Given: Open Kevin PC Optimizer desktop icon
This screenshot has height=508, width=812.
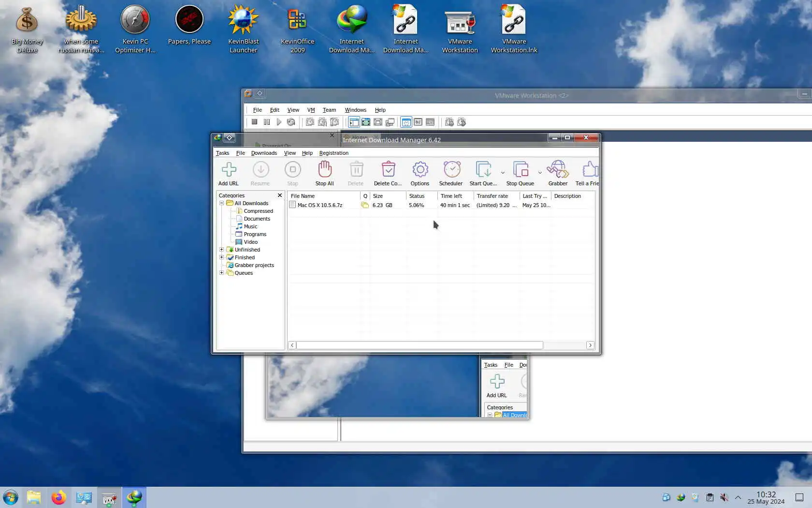Looking at the screenshot, I should click(x=135, y=29).
